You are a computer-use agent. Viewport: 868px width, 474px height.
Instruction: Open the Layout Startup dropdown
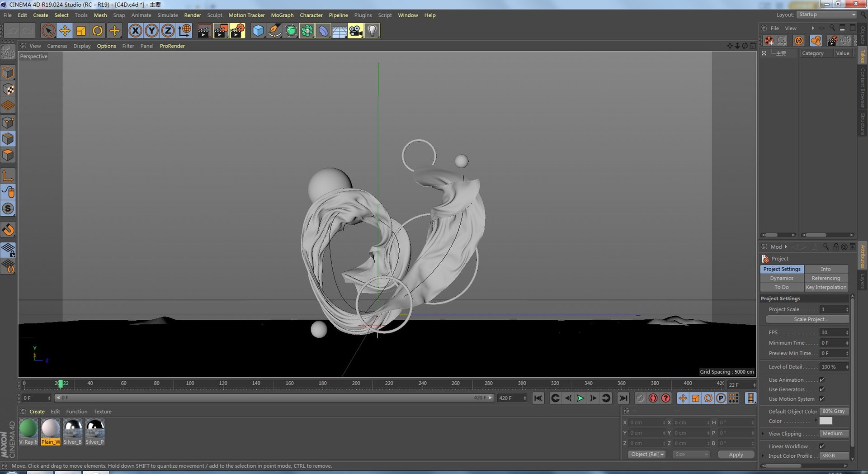pyautogui.click(x=827, y=14)
